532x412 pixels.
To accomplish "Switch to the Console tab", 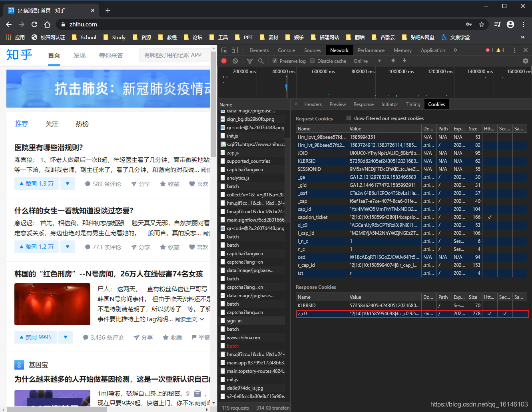I will click(287, 50).
